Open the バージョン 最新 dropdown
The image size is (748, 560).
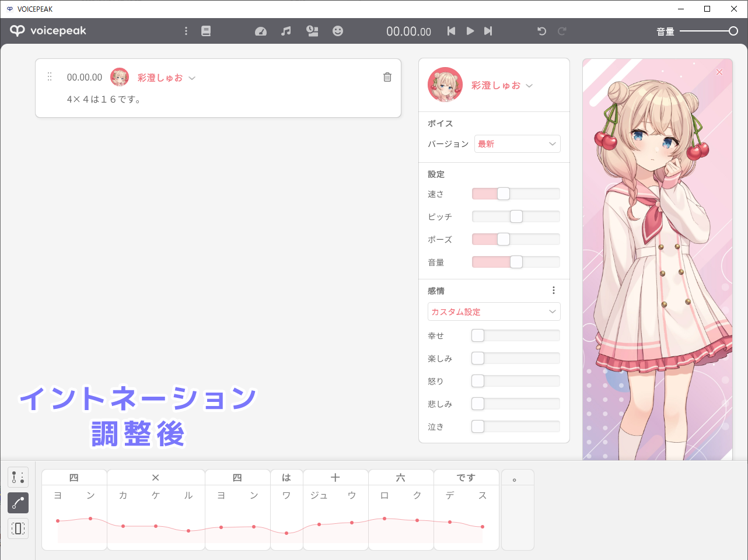pos(518,144)
